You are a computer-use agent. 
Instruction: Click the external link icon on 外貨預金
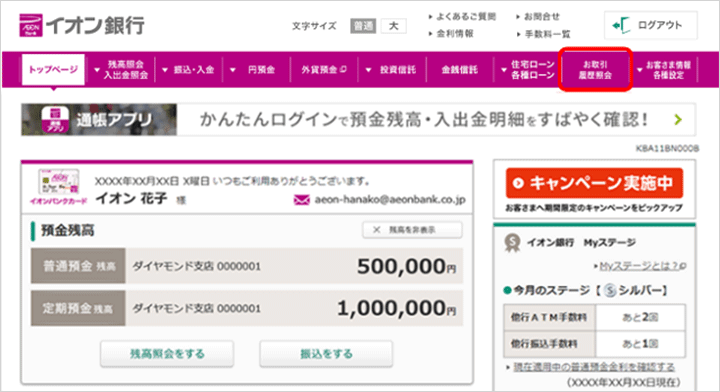pyautogui.click(x=343, y=69)
